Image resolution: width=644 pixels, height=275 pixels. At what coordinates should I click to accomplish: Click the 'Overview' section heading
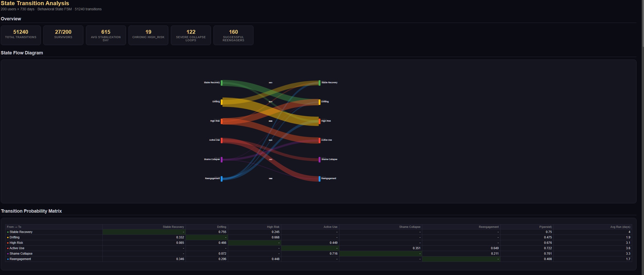tap(11, 19)
